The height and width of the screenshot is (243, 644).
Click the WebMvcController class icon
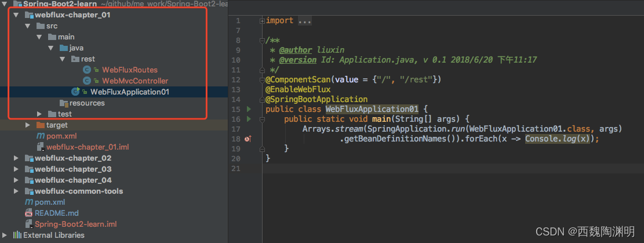tap(87, 81)
